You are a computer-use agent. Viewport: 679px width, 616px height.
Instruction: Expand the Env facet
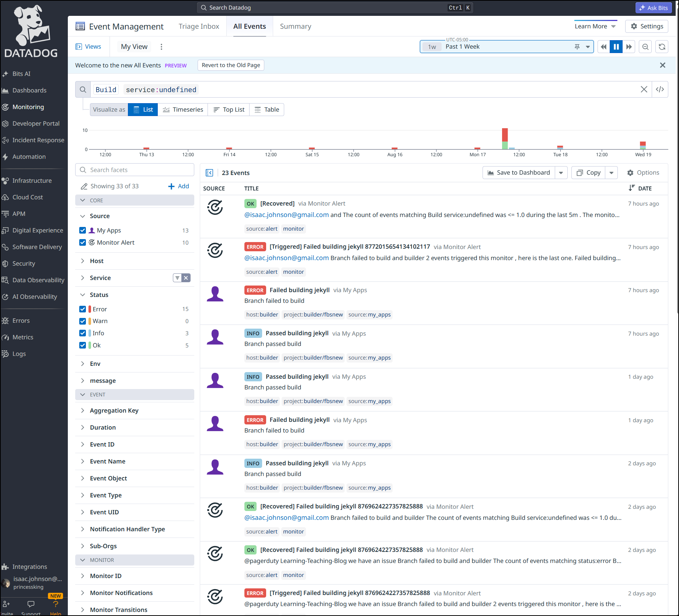coord(83,364)
